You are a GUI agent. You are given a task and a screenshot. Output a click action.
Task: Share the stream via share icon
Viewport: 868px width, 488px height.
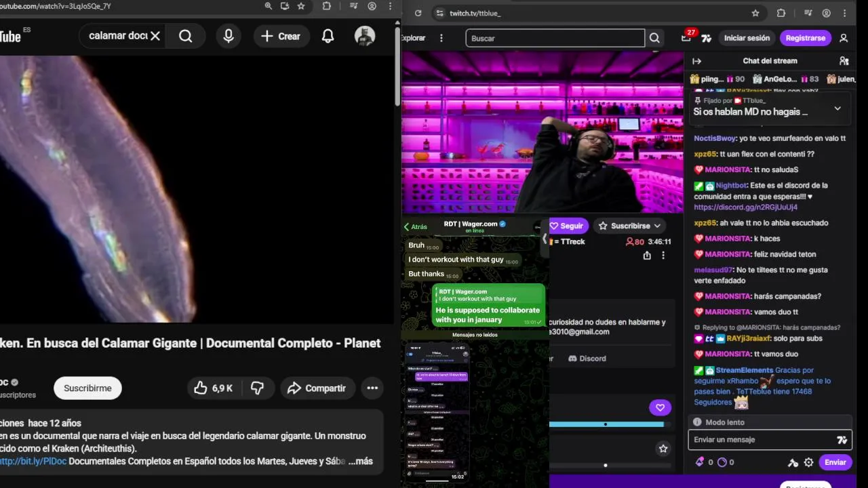(647, 256)
